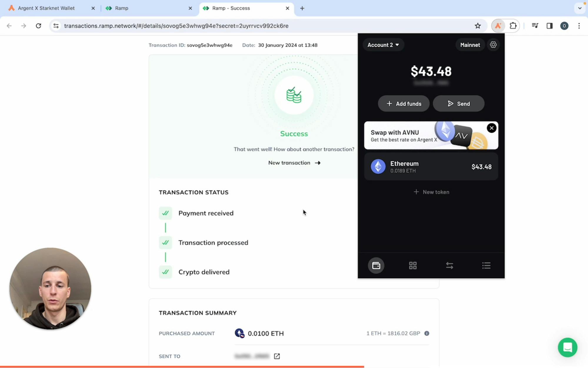Image resolution: width=588 pixels, height=368 pixels.
Task: Click the date 30 January 2024 at 13:48
Action: (288, 45)
